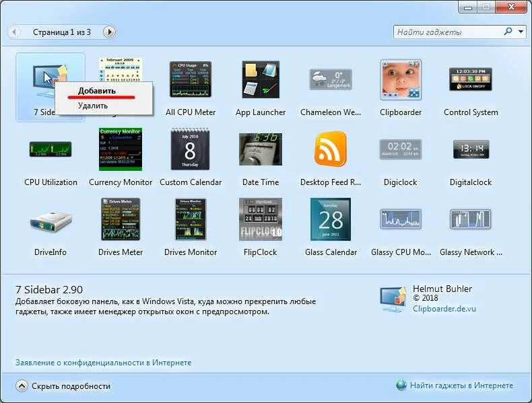The height and width of the screenshot is (403, 532).
Task: Click the globe icon near find gadgets online
Action: pyautogui.click(x=401, y=386)
